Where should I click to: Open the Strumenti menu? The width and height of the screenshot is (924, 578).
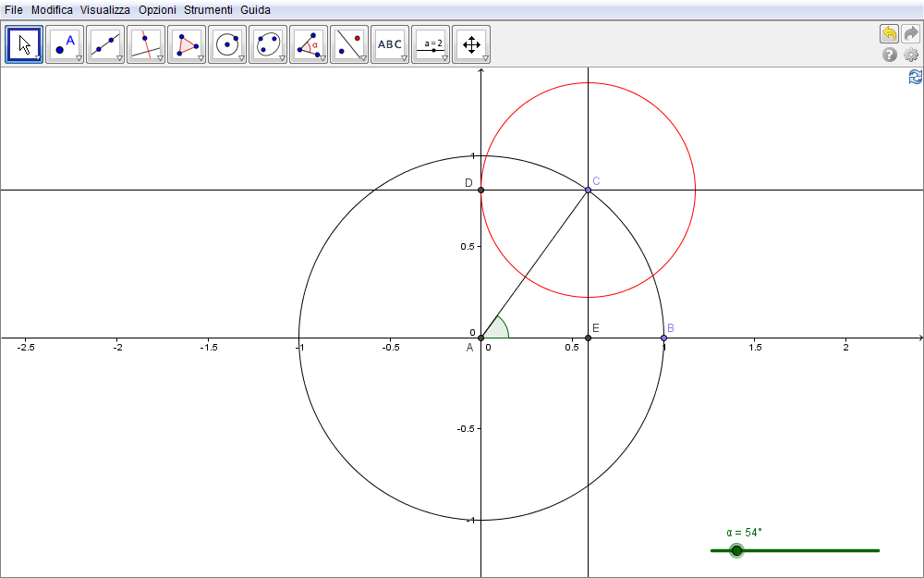[208, 10]
